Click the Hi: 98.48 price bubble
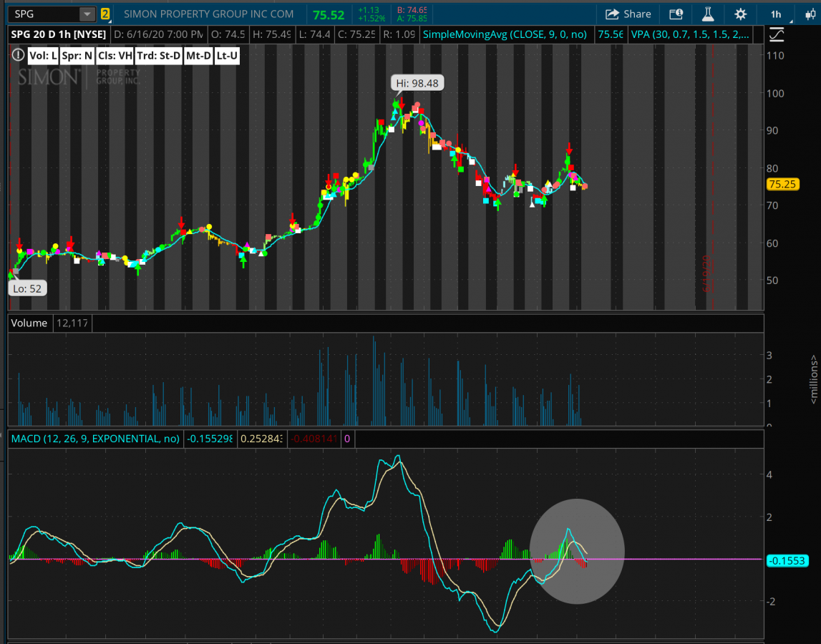821x644 pixels. click(x=417, y=83)
